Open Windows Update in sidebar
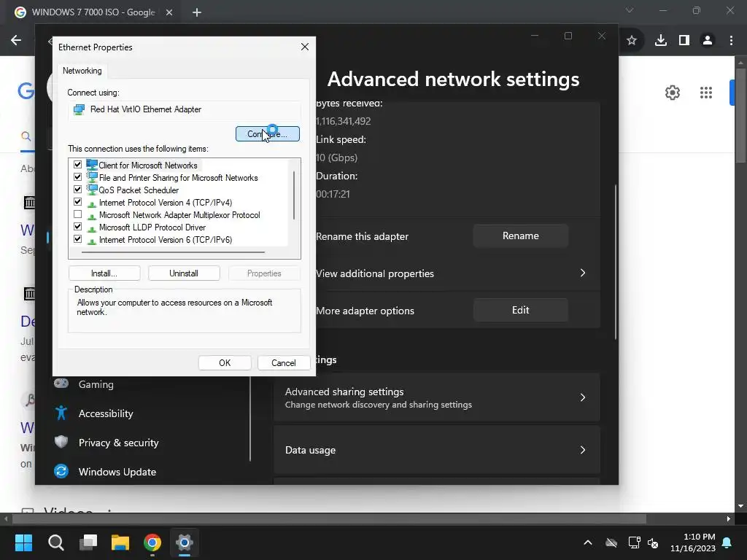Image resolution: width=747 pixels, height=560 pixels. click(x=117, y=472)
